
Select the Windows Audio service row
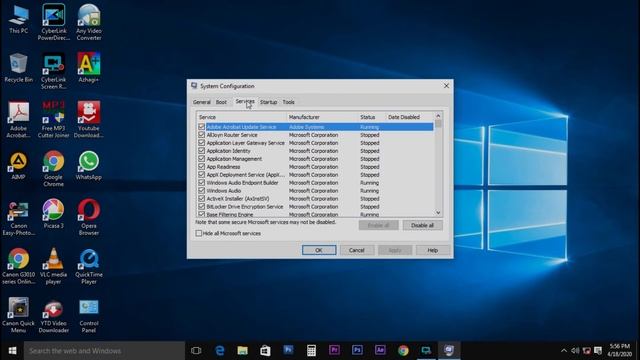[x=315, y=191]
